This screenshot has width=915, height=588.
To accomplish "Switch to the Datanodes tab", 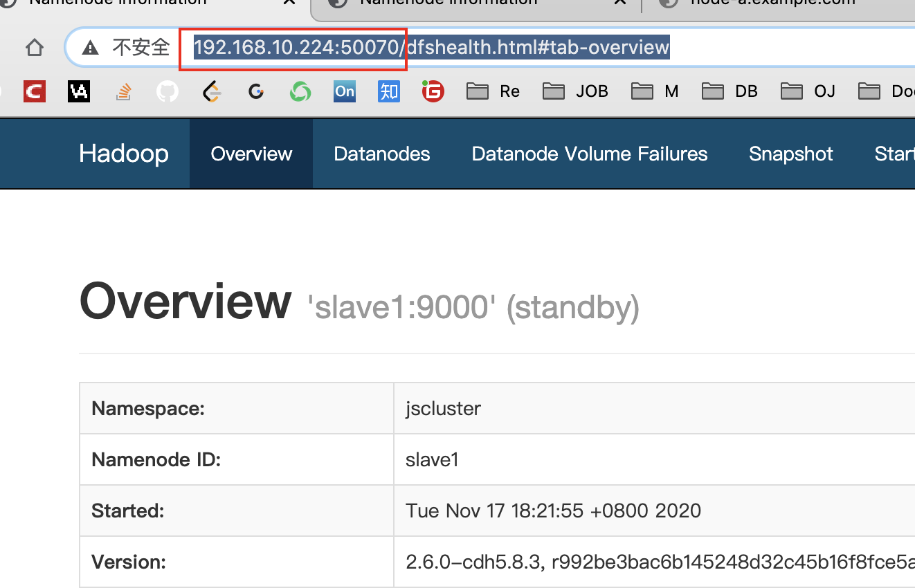I will tap(382, 154).
